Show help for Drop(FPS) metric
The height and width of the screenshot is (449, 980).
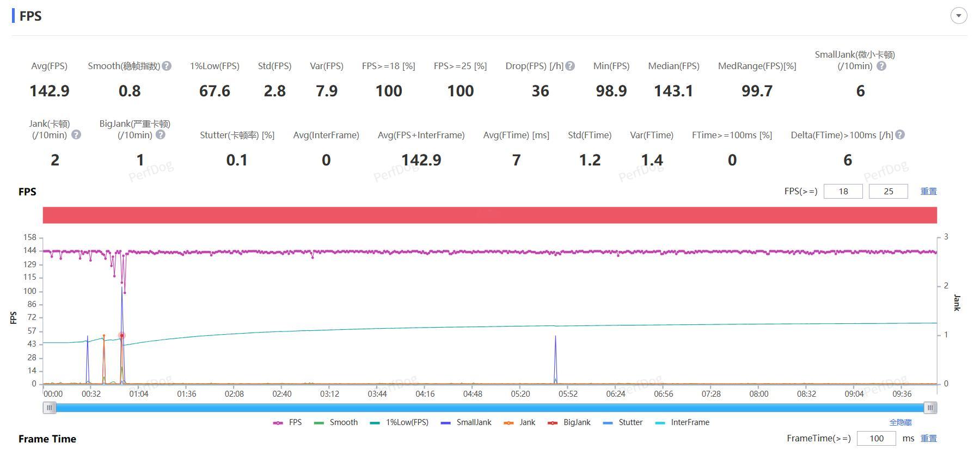[x=570, y=66]
